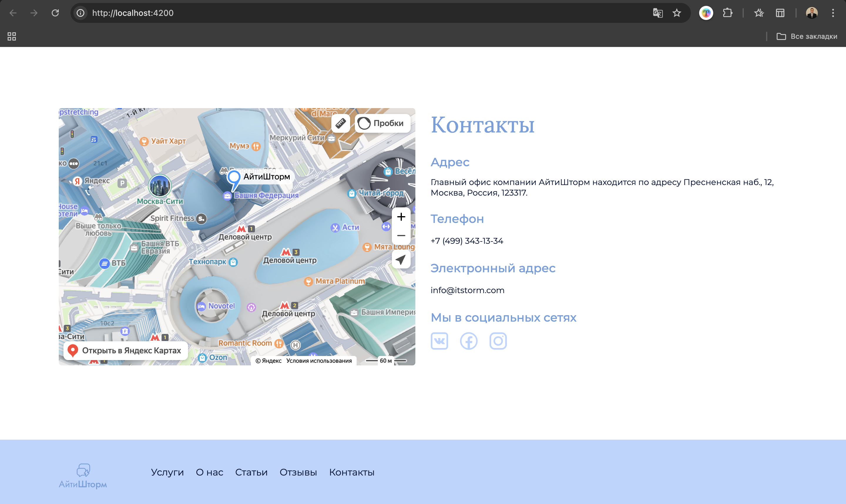Zoom out the map with minus
The height and width of the screenshot is (504, 846).
point(401,235)
